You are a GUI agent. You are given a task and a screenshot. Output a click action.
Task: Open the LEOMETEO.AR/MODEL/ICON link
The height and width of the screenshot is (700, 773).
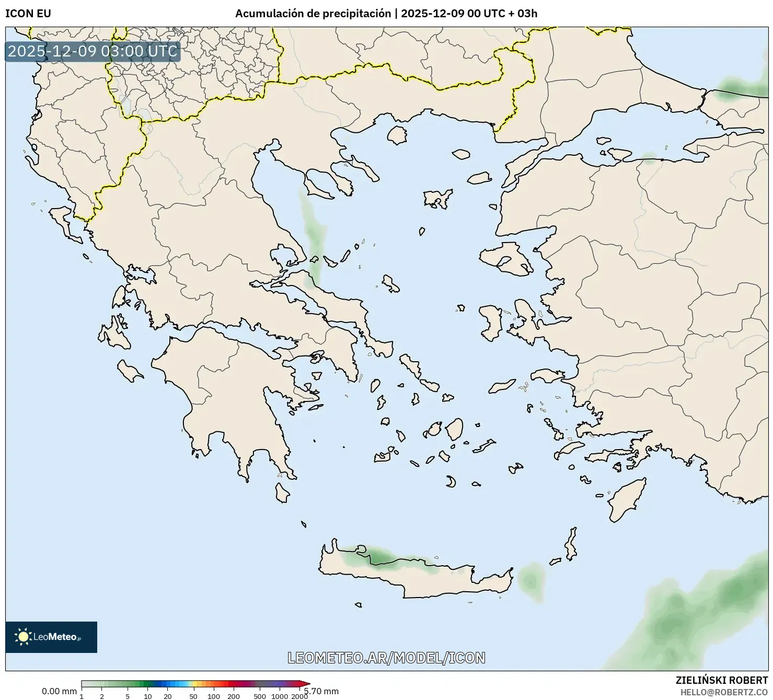click(x=387, y=659)
